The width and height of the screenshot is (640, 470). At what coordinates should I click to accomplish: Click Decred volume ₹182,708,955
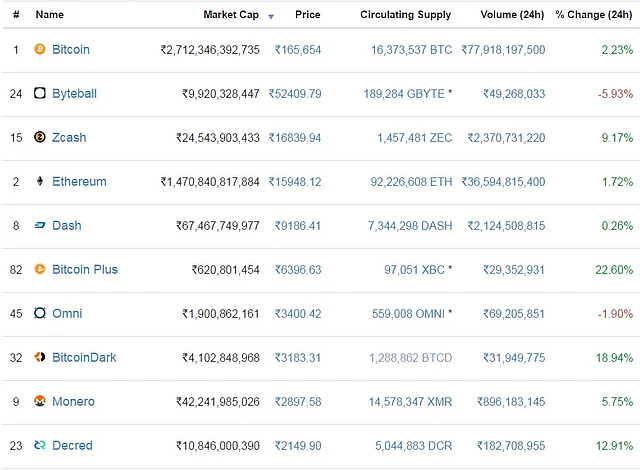pyautogui.click(x=511, y=446)
